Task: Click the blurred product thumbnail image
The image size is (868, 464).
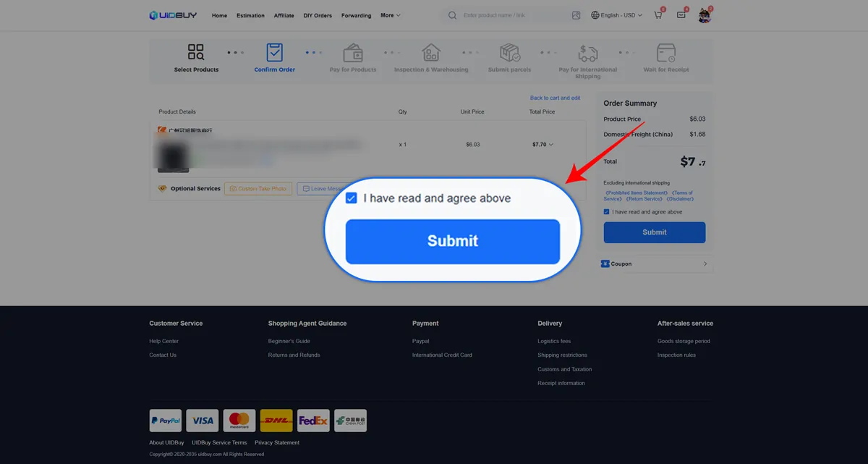Action: 173,156
